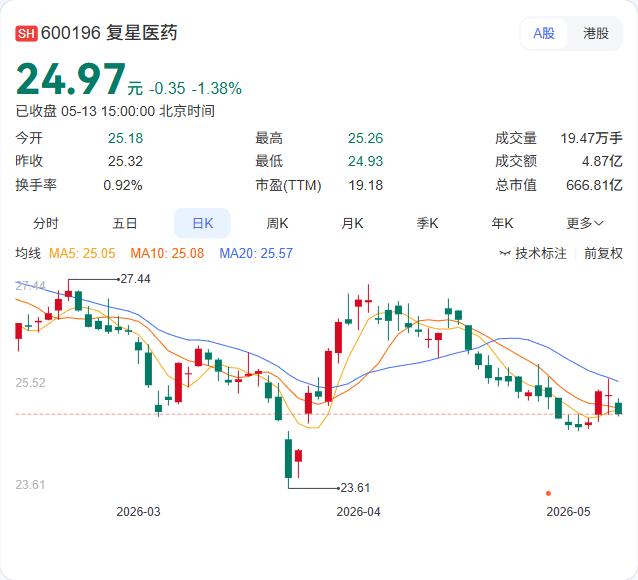This screenshot has height=580, width=638.
Task: Click the last green candlestick on the chart
Action: pos(619,408)
